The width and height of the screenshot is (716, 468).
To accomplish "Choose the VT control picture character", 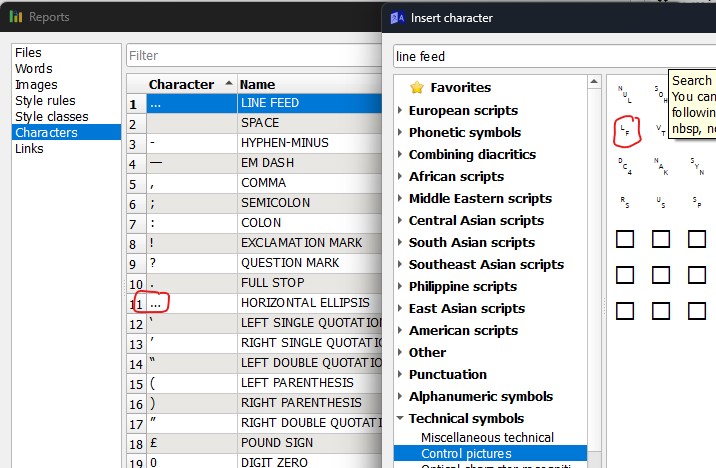I will 660,130.
